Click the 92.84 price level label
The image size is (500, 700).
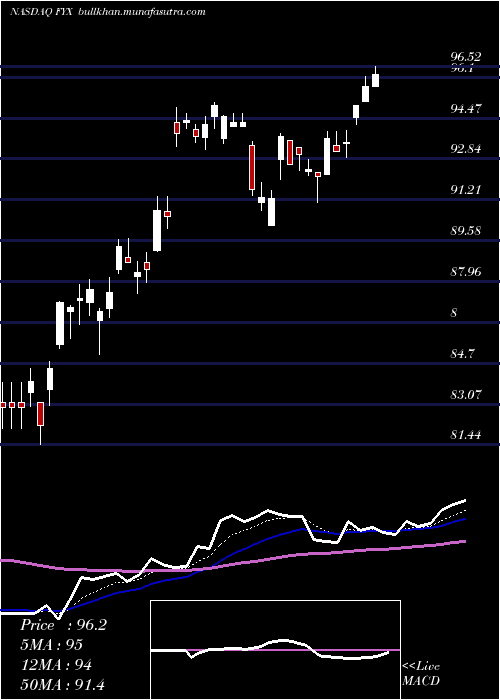(x=466, y=149)
